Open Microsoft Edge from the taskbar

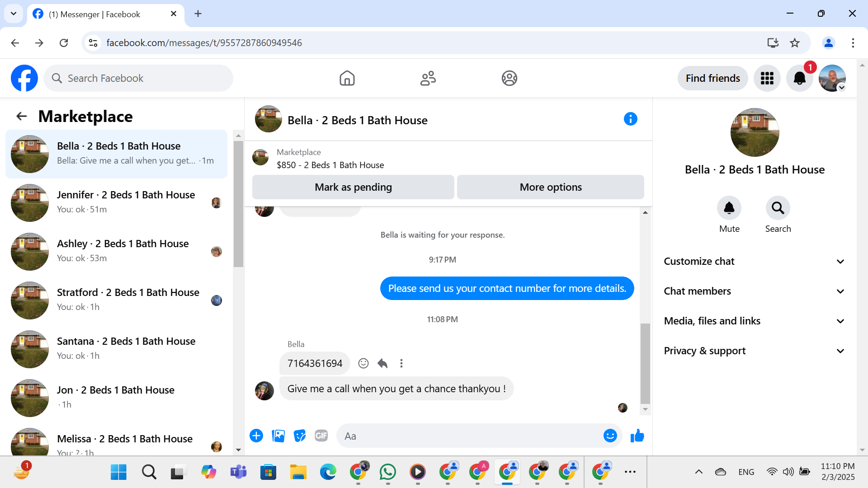click(328, 472)
